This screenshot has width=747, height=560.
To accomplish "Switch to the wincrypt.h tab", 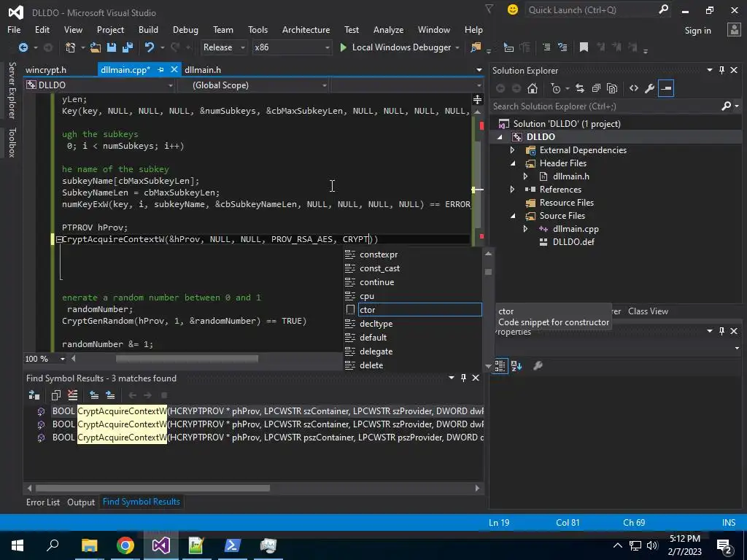I will click(x=46, y=69).
